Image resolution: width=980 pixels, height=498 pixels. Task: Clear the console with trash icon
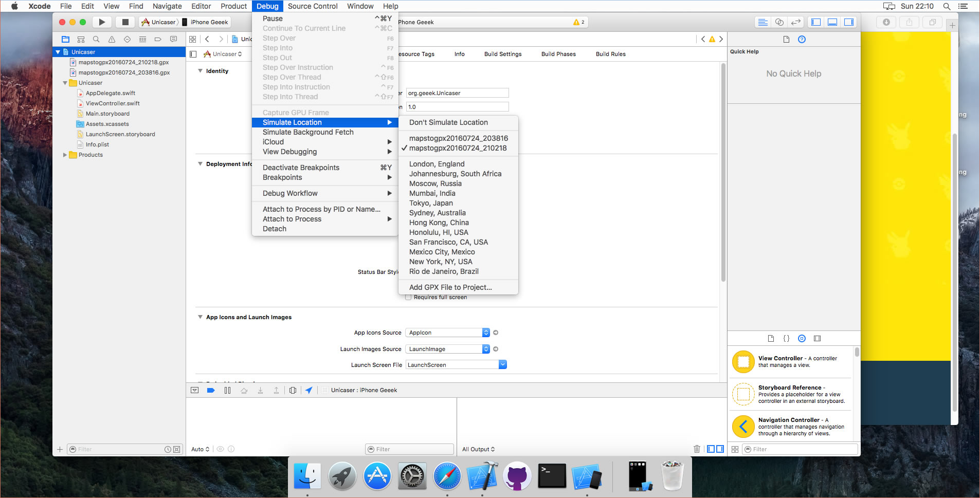[x=697, y=449]
